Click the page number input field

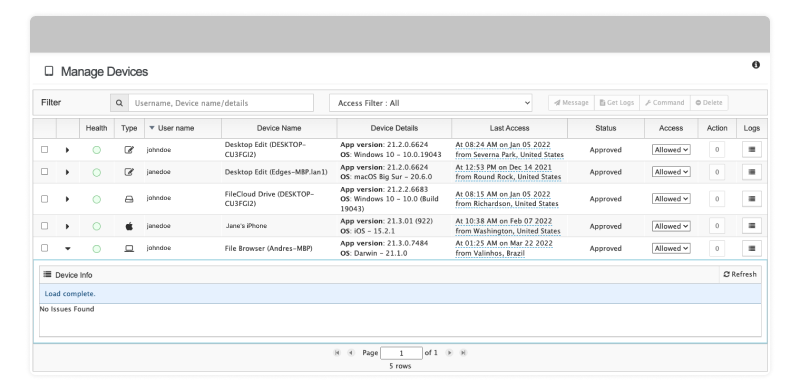point(401,353)
